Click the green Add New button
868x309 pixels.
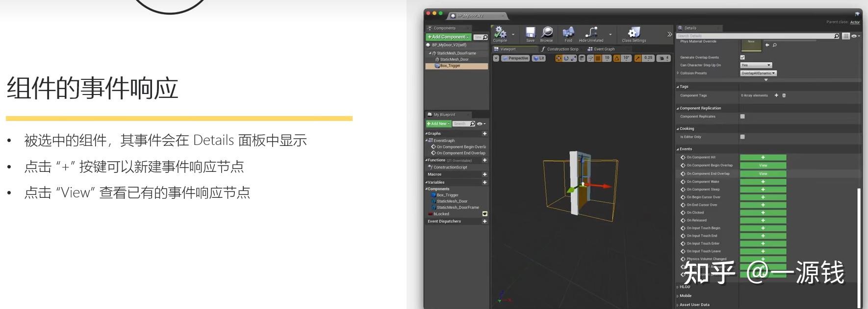coord(438,124)
